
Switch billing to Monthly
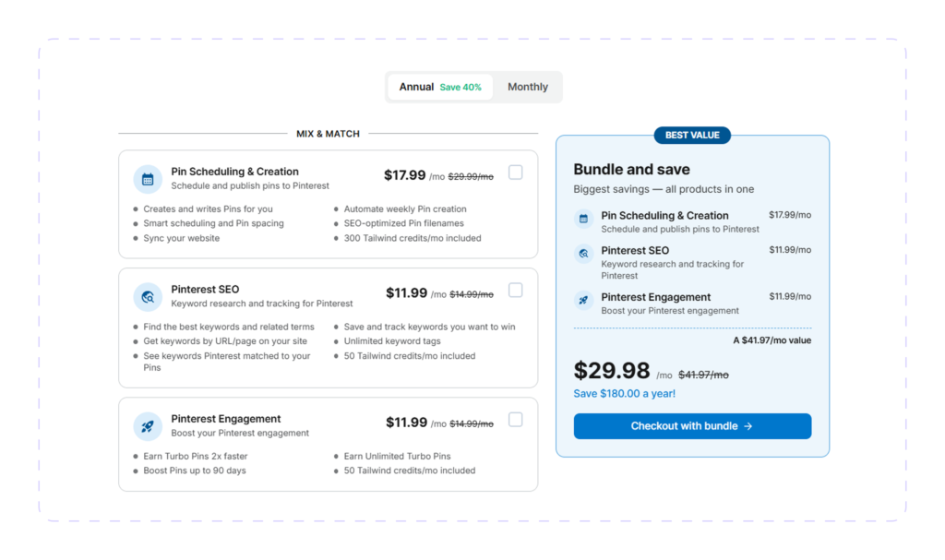tap(527, 87)
